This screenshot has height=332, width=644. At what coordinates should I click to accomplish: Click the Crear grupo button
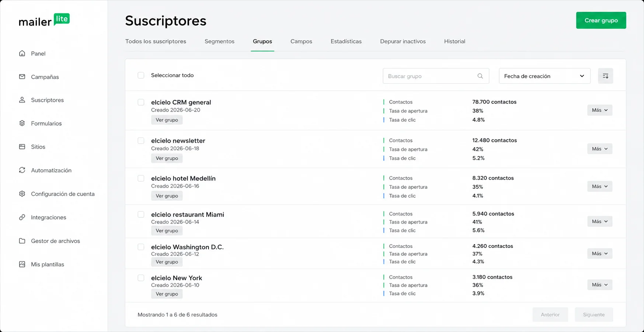(x=601, y=20)
